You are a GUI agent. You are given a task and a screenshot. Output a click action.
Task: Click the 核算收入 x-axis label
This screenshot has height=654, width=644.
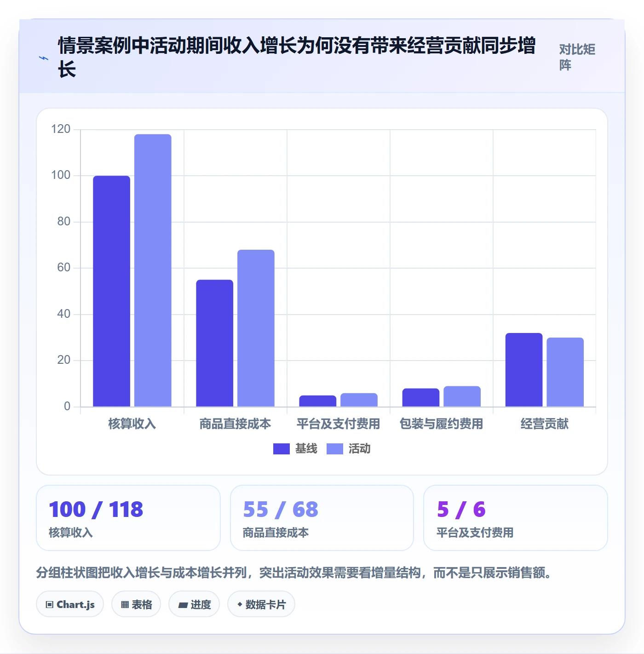[132, 424]
